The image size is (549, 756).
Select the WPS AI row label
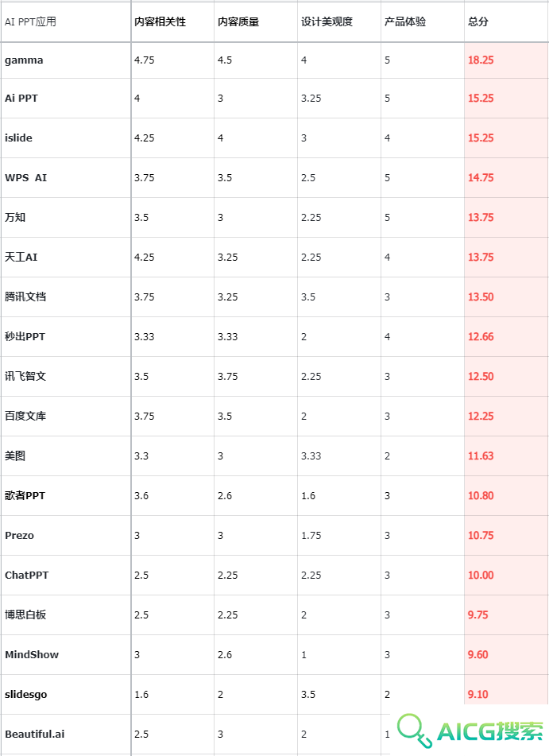tap(26, 177)
